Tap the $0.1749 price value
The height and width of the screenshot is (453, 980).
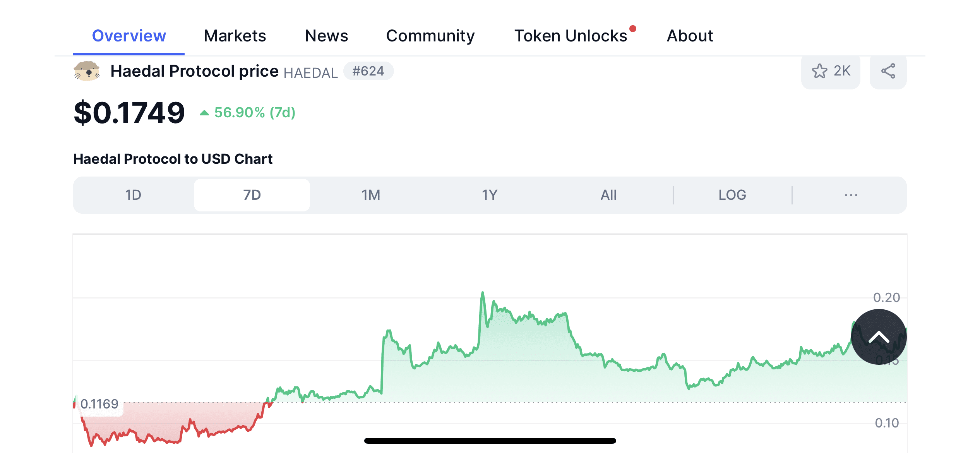click(129, 113)
